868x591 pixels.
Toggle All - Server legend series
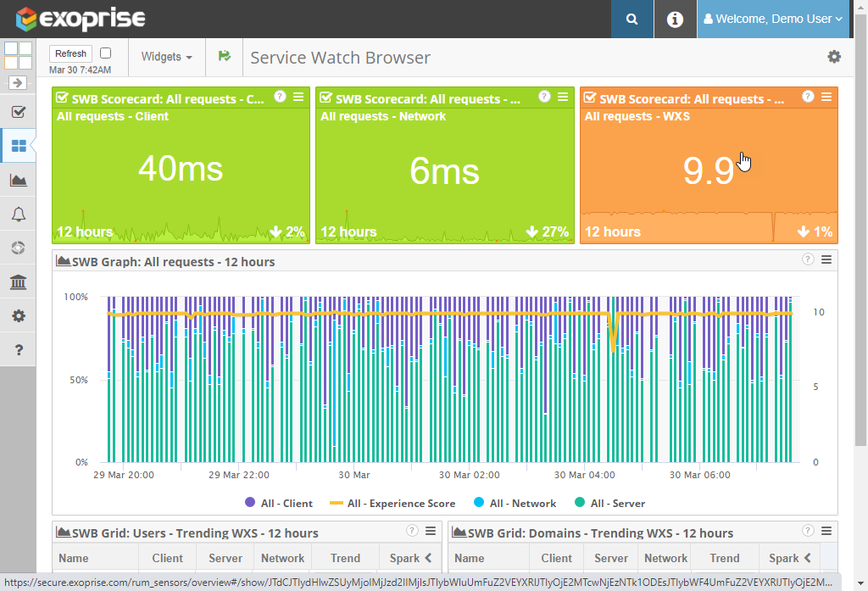tap(610, 503)
